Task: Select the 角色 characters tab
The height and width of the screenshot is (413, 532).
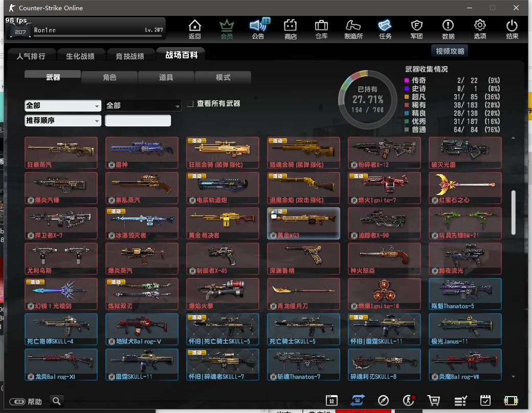Action: pos(109,77)
